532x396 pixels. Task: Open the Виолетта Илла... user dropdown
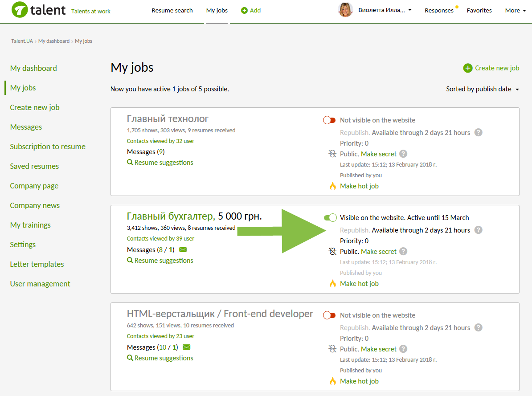click(x=385, y=10)
